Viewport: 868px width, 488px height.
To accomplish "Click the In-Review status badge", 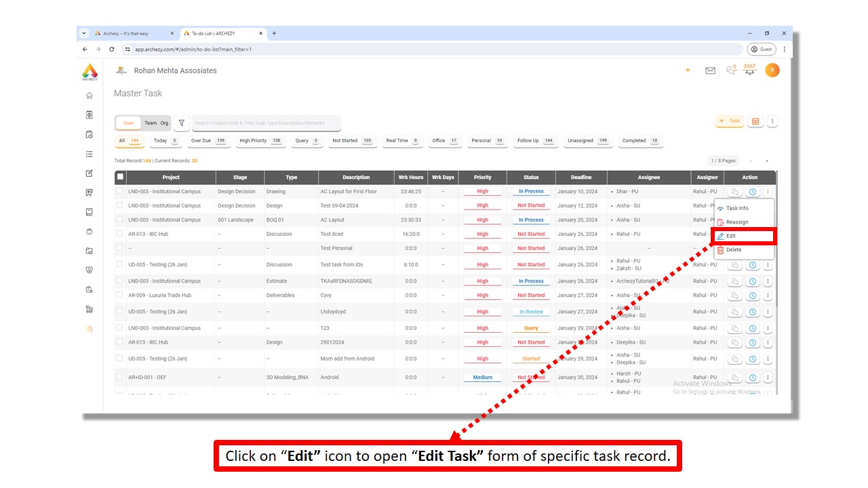I will click(x=531, y=312).
